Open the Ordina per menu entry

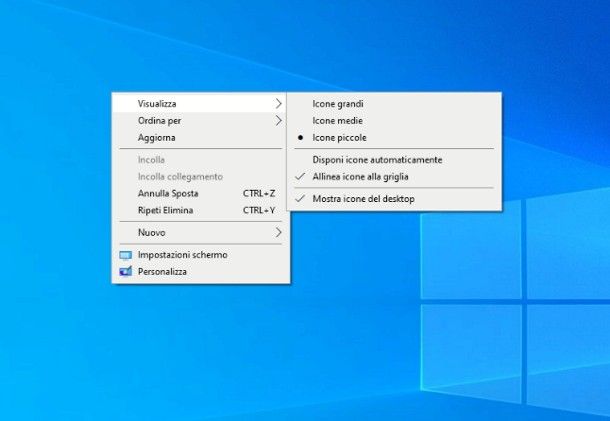pyautogui.click(x=200, y=121)
